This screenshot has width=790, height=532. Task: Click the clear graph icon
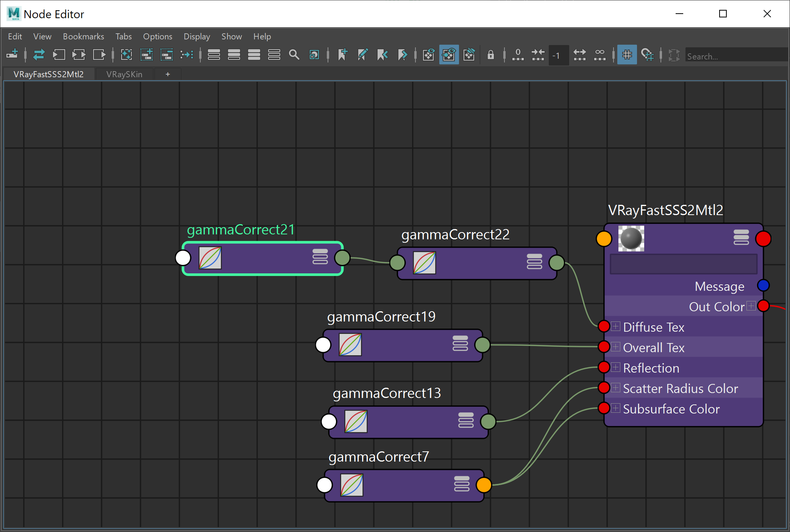tap(126, 55)
